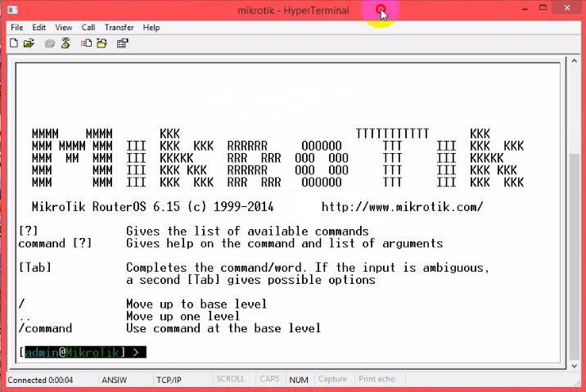The height and width of the screenshot is (392, 586).
Task: Click the 'mikrotik - HyperTerminal' window title
Action: (293, 10)
